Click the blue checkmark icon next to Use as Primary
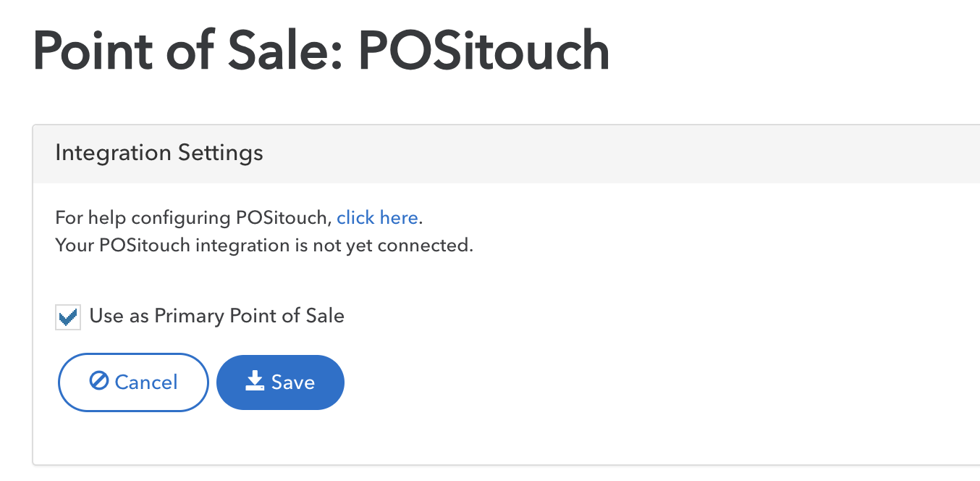This screenshot has width=980, height=481. 69,317
